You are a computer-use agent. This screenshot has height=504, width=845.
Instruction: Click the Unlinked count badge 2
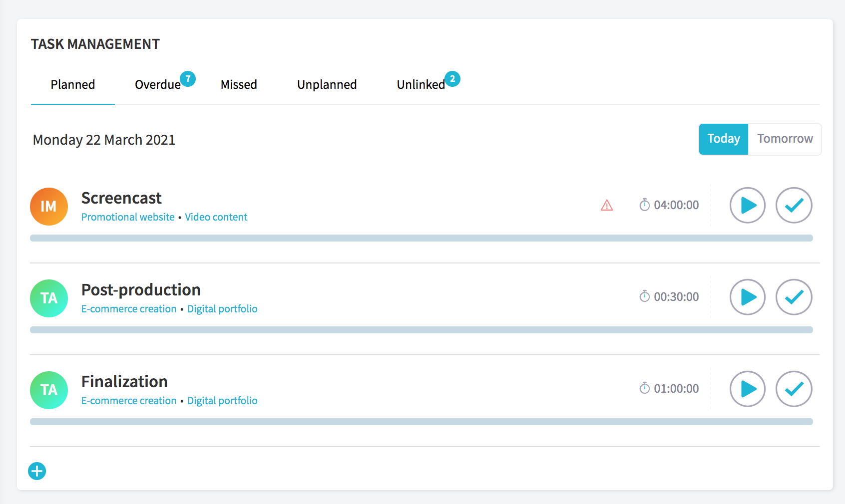coord(452,79)
